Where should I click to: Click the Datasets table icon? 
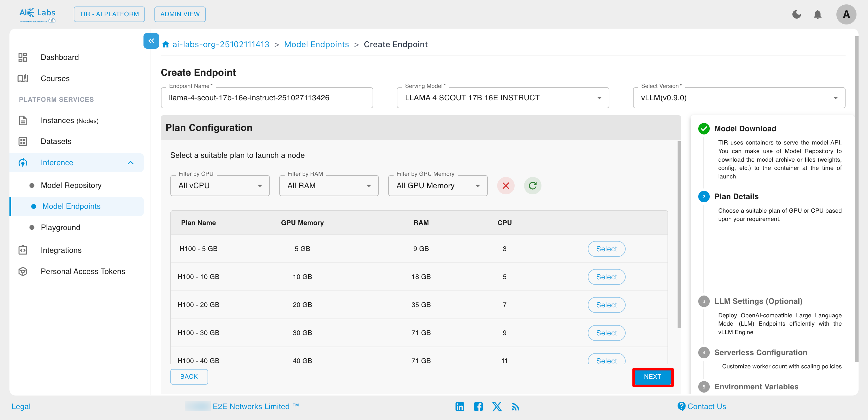23,141
